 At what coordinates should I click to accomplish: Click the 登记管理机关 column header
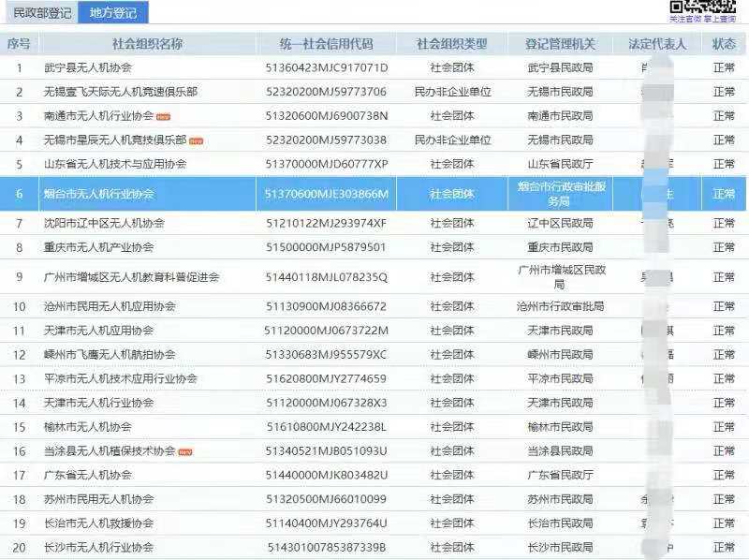point(560,44)
